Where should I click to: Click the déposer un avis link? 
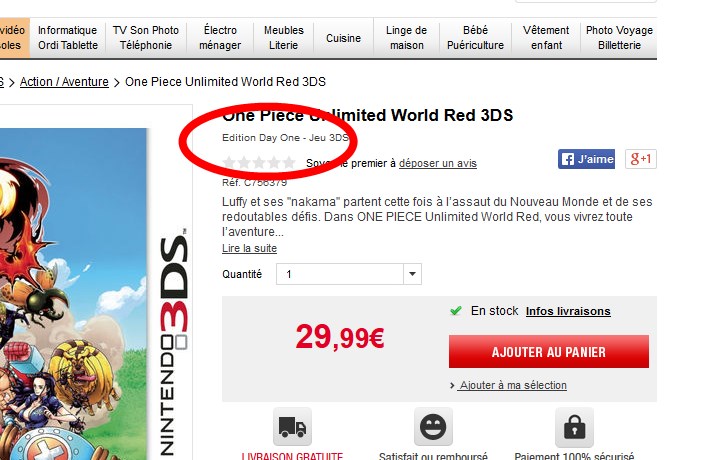tap(438, 163)
